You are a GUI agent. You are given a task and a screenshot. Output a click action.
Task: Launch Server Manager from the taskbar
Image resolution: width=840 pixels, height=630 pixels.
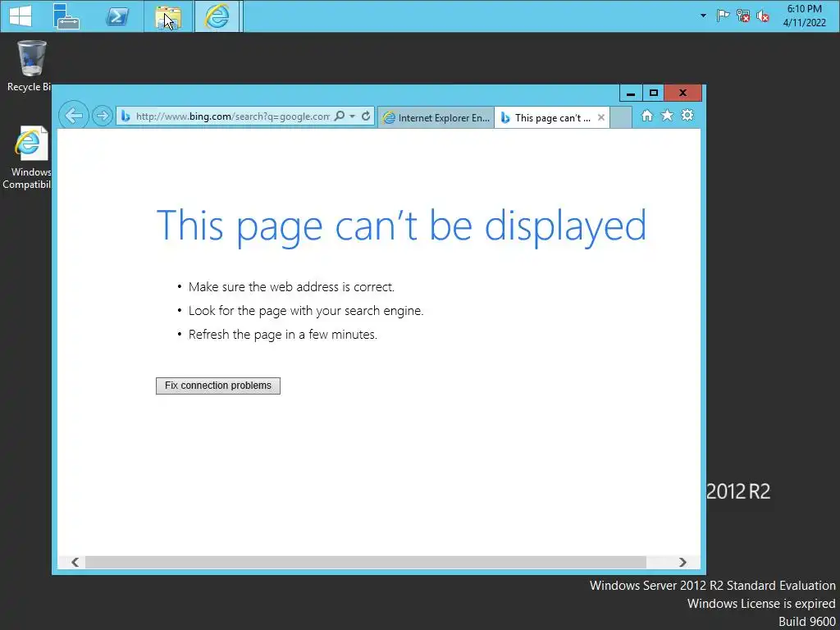pos(66,16)
